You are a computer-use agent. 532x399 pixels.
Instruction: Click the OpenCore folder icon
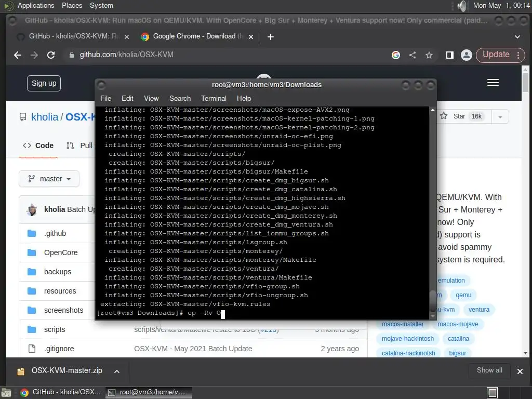click(x=32, y=252)
